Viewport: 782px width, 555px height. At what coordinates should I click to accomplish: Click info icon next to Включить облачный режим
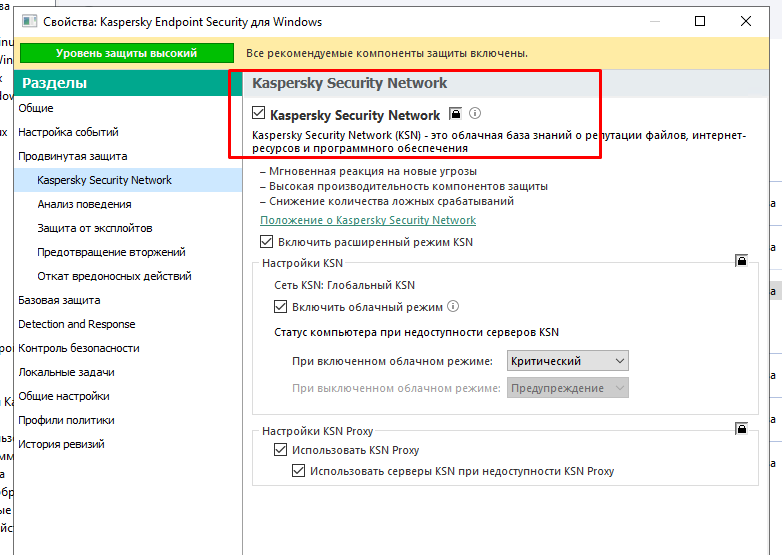(453, 306)
